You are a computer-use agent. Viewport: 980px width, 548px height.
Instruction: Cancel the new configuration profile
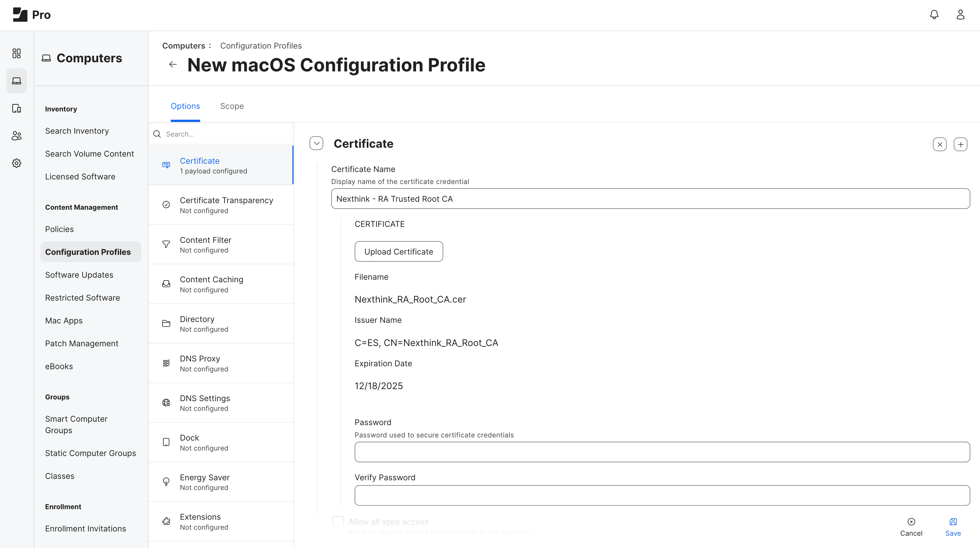pyautogui.click(x=911, y=527)
